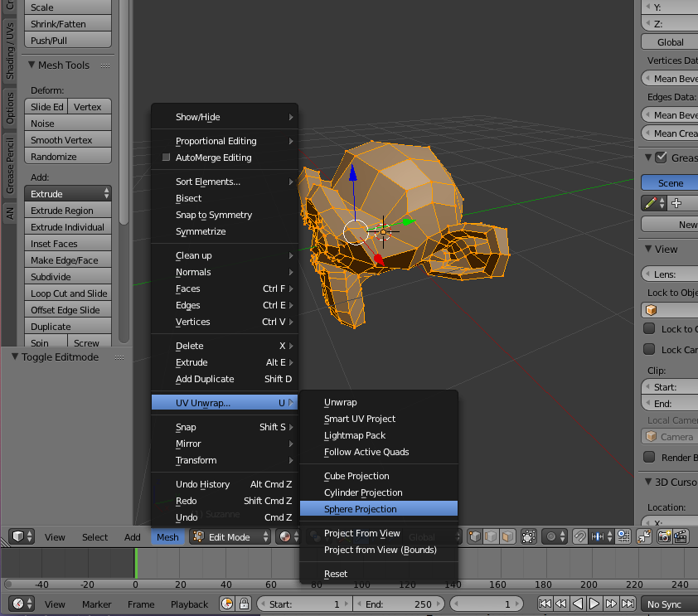698x616 pixels.
Task: Toggle the timeline range lock icon
Action: click(x=244, y=604)
